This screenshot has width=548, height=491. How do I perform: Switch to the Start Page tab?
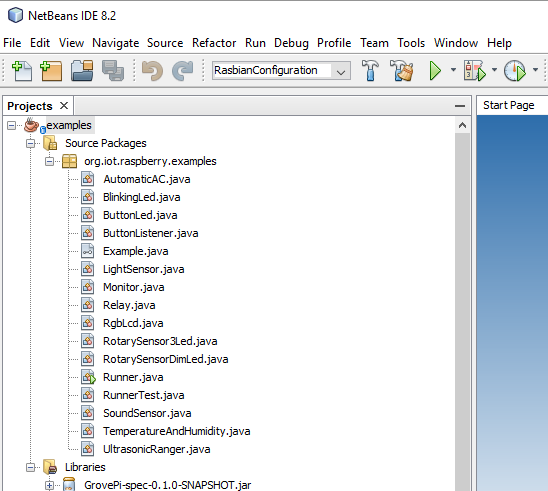click(x=509, y=105)
